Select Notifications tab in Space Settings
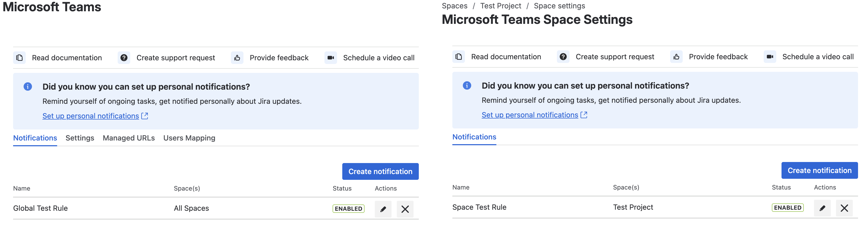 pos(474,137)
